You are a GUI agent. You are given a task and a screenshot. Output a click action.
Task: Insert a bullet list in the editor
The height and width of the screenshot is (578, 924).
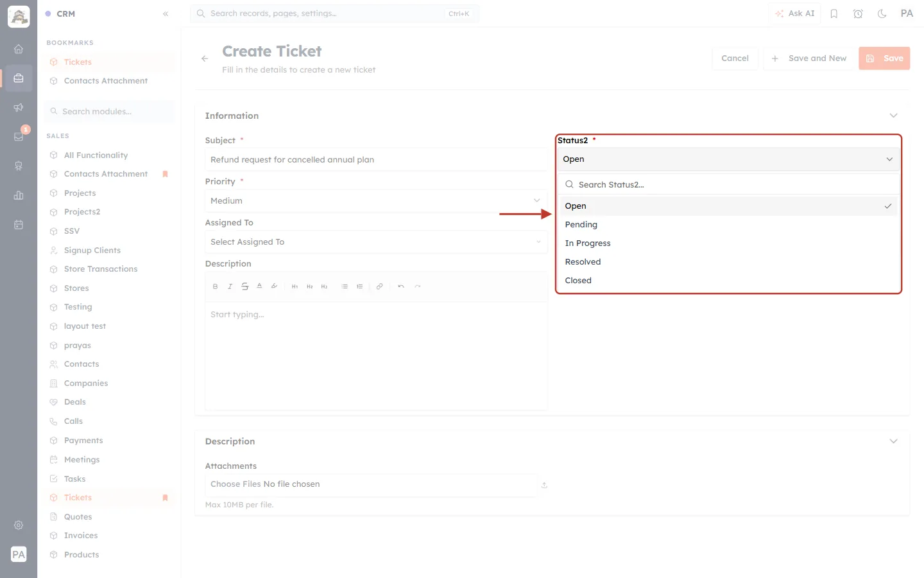345,286
